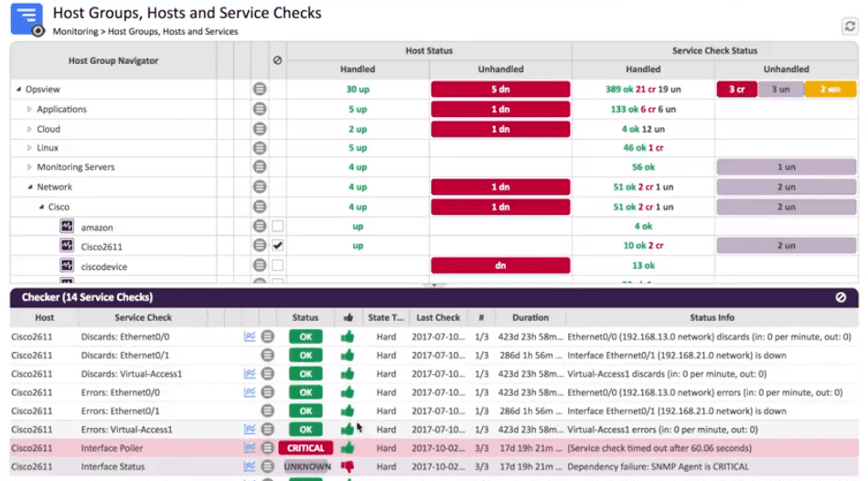The height and width of the screenshot is (481, 868).
Task: Sort by the Last Check column header
Action: (x=438, y=317)
